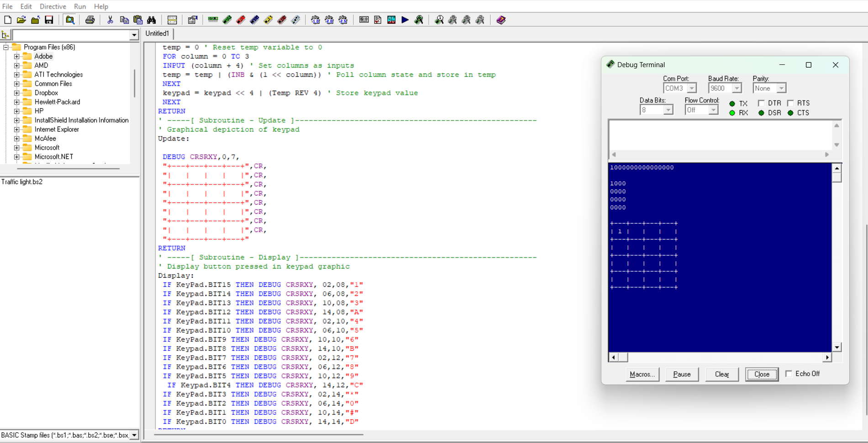Open Preferences from toolbar icon
Viewport: 868px width, 443px height.
pyautogui.click(x=192, y=20)
